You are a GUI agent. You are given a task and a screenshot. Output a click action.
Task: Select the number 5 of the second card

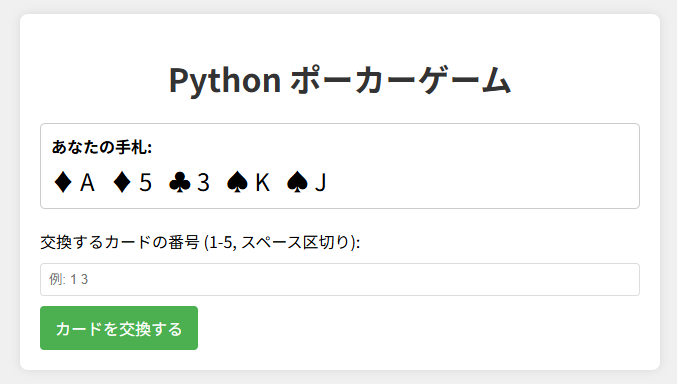(146, 183)
